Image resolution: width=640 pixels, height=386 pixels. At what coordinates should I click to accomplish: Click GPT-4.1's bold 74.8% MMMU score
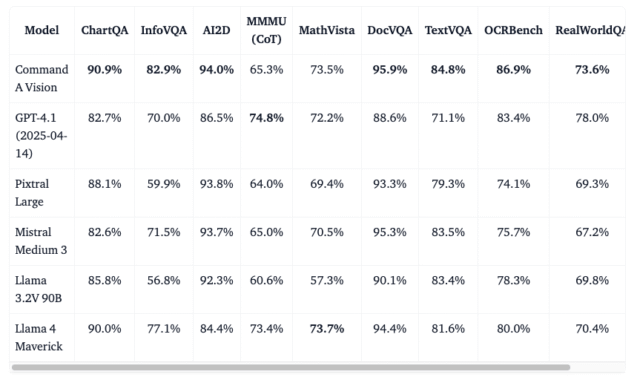pos(267,118)
